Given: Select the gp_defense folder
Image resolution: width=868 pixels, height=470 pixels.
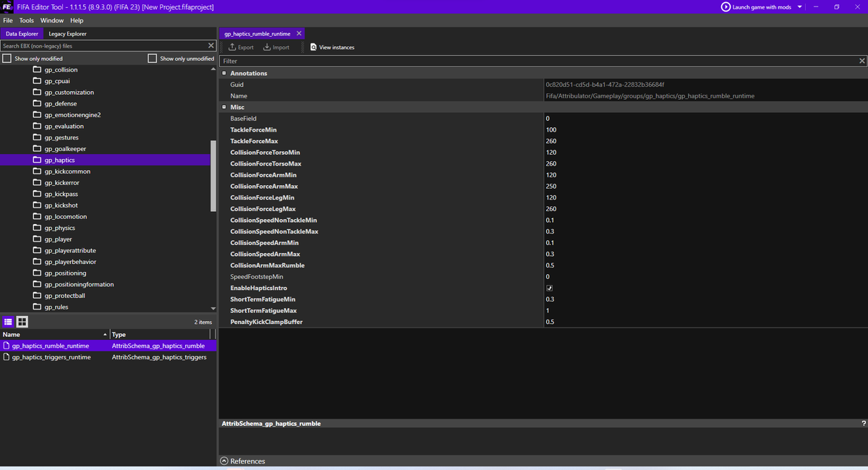Looking at the screenshot, I should tap(60, 103).
